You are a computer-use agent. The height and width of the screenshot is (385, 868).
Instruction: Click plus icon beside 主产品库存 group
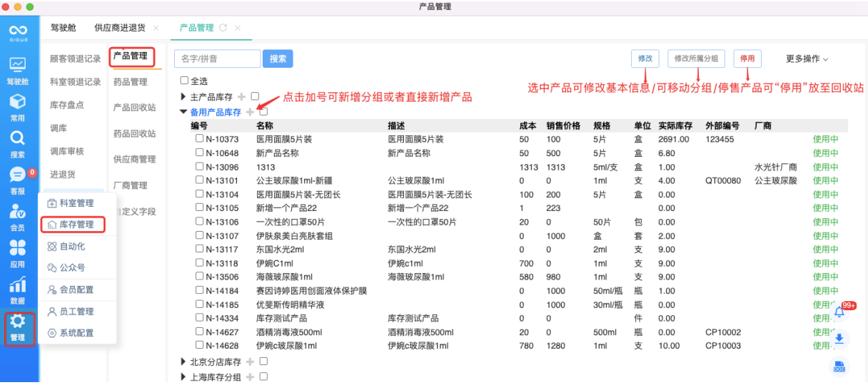(x=241, y=96)
